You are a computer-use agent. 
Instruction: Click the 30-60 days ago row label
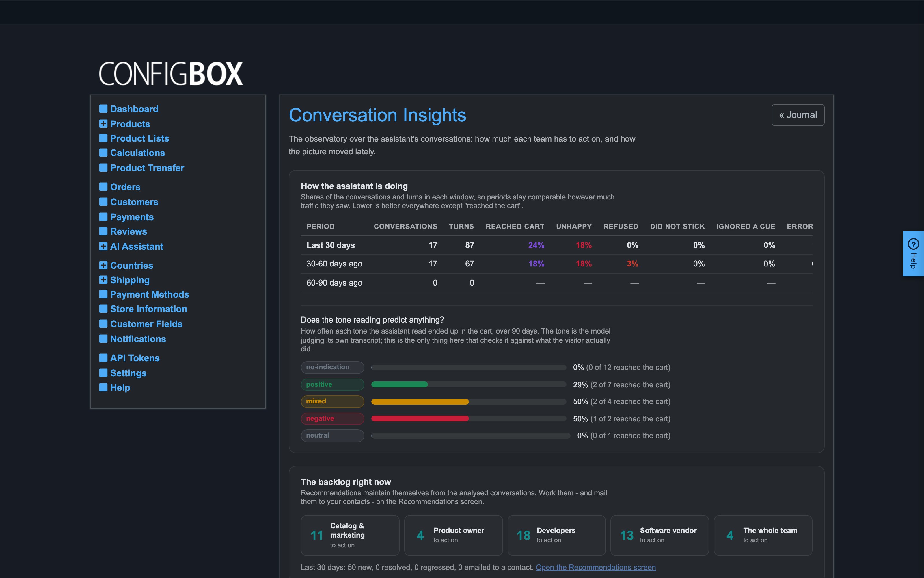[334, 264]
